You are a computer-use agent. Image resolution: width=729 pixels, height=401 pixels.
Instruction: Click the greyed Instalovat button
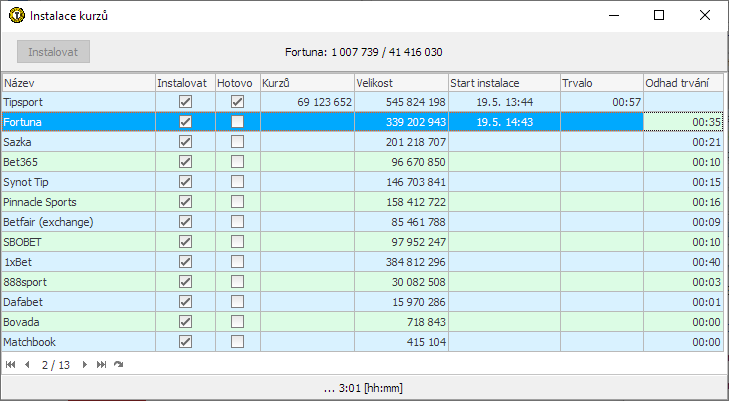(53, 52)
